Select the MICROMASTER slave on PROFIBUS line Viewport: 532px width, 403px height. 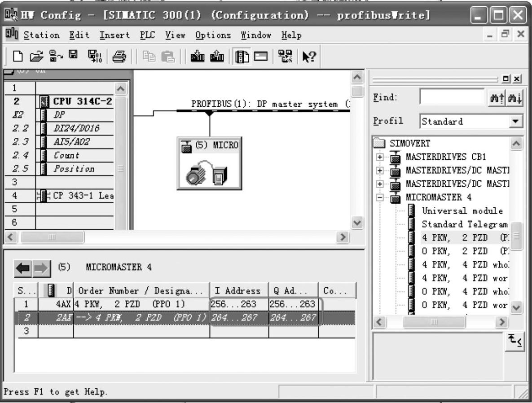click(209, 163)
